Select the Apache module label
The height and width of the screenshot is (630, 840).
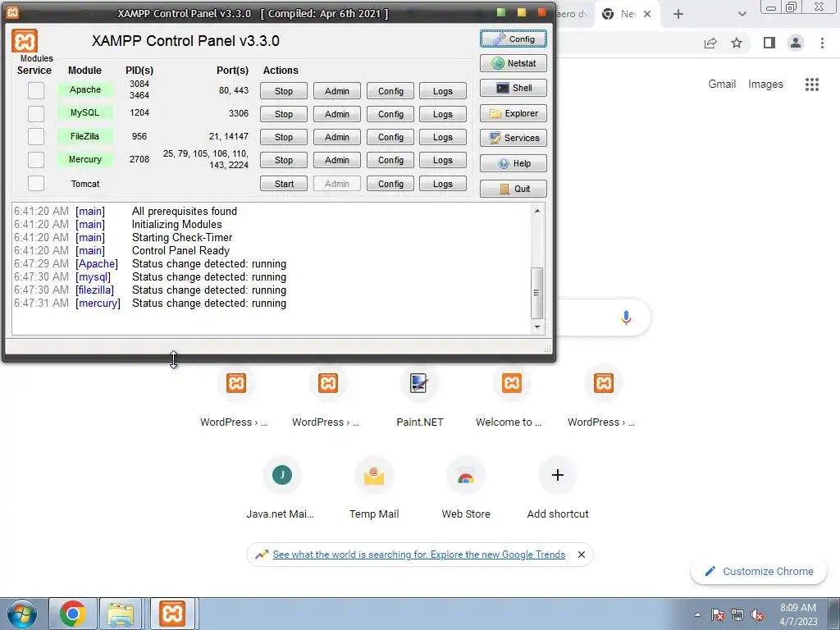click(85, 89)
